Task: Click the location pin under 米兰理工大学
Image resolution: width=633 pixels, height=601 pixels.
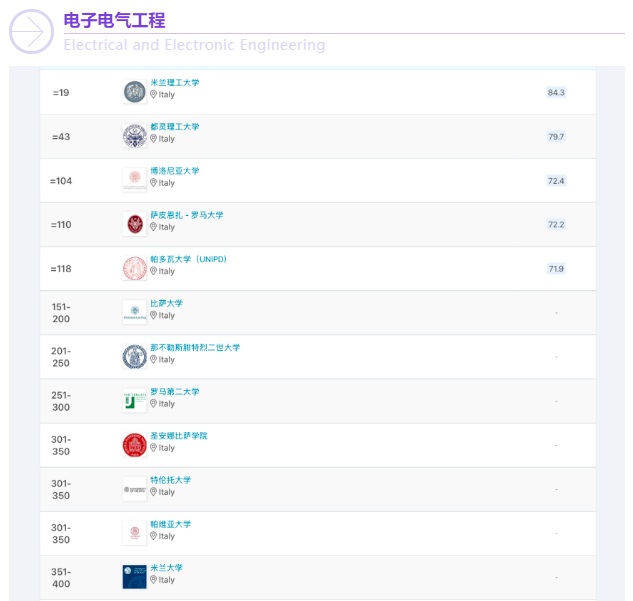Action: 153,94
